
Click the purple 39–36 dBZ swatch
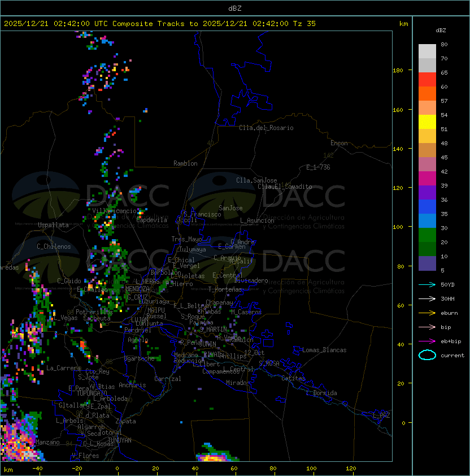click(427, 192)
